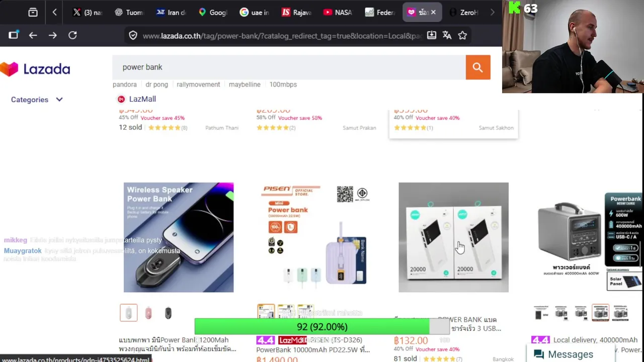Click the Lazada logo
This screenshot has height=362, width=644.
click(35, 69)
